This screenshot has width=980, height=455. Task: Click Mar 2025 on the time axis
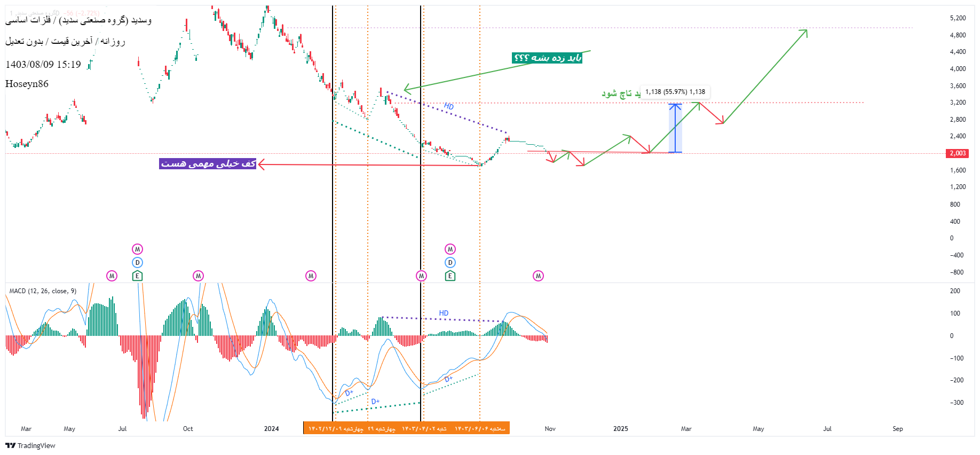686,429
